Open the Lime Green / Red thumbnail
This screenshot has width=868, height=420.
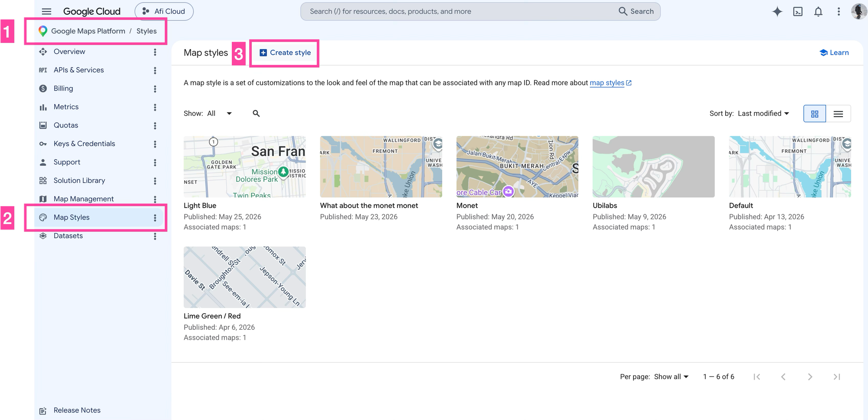[x=244, y=277]
